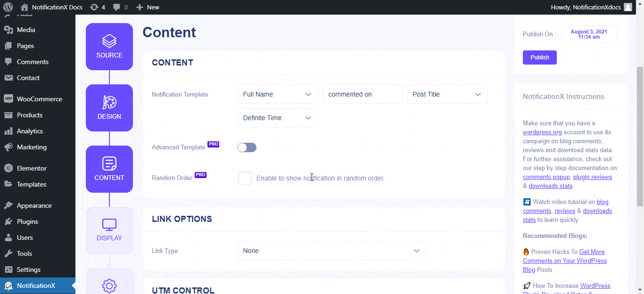Viewport: 644px width, 294px height.
Task: Click the Pages sidebar icon
Action: pos(8,46)
